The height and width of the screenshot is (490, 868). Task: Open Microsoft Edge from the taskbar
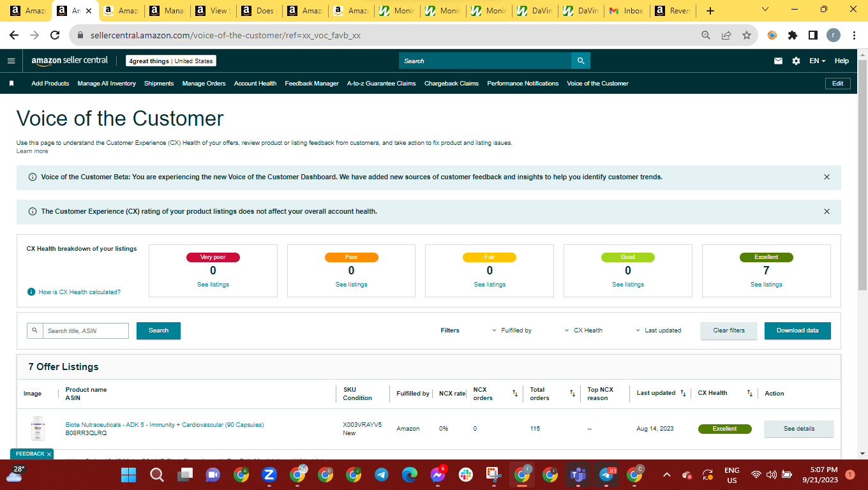click(410, 475)
